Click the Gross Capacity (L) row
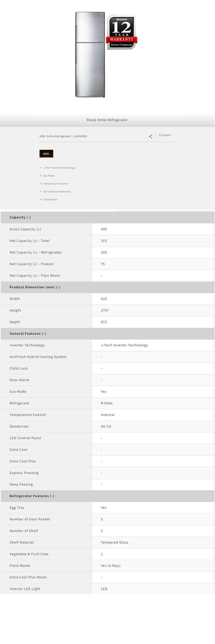Screen dimensions: 215x644 coord(25,229)
